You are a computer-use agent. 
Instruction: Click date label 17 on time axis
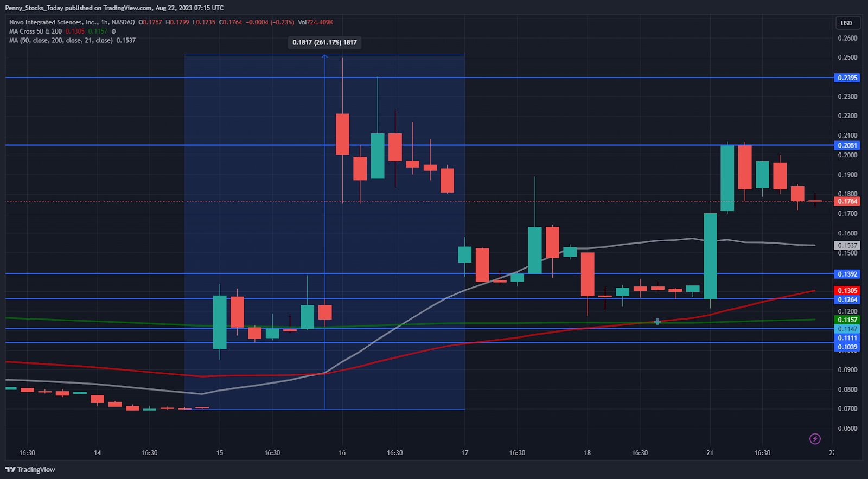click(x=465, y=452)
